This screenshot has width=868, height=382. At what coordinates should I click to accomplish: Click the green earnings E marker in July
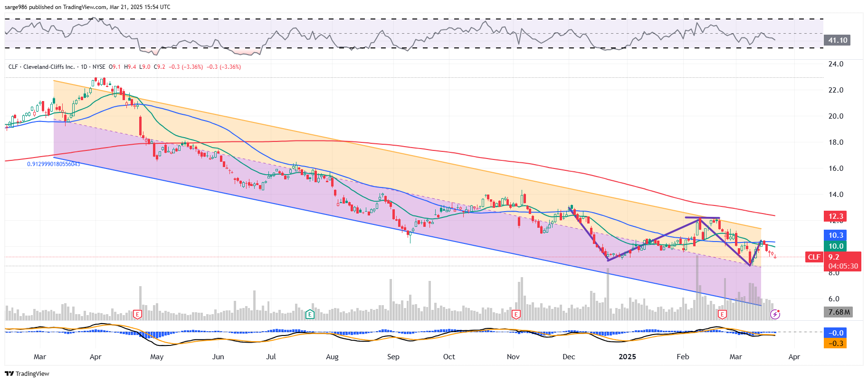310,314
